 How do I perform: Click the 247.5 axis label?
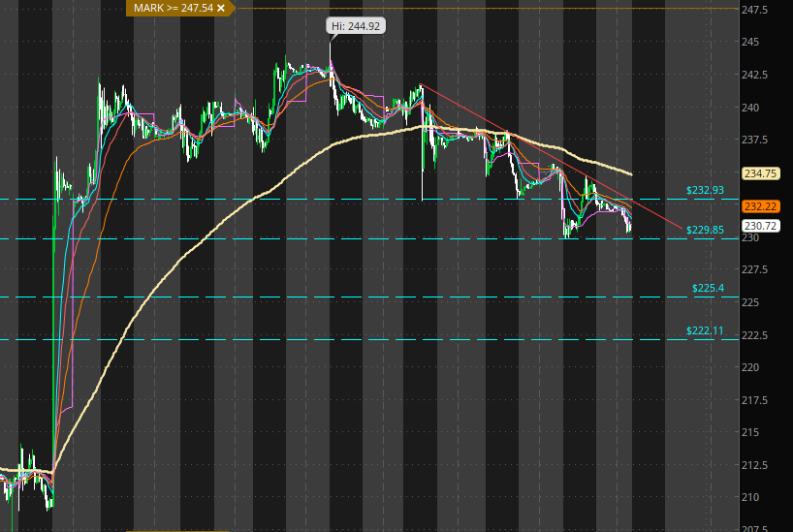click(754, 10)
